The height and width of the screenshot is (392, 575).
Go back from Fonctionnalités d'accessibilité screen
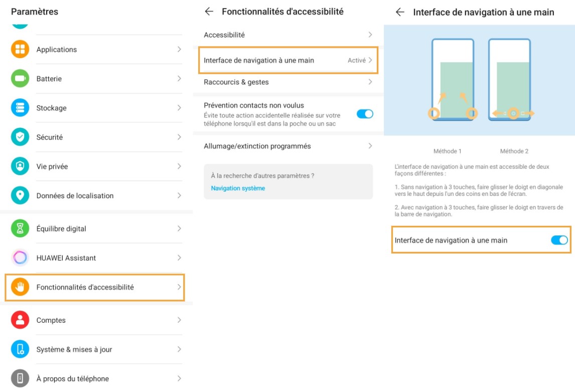[x=210, y=11]
